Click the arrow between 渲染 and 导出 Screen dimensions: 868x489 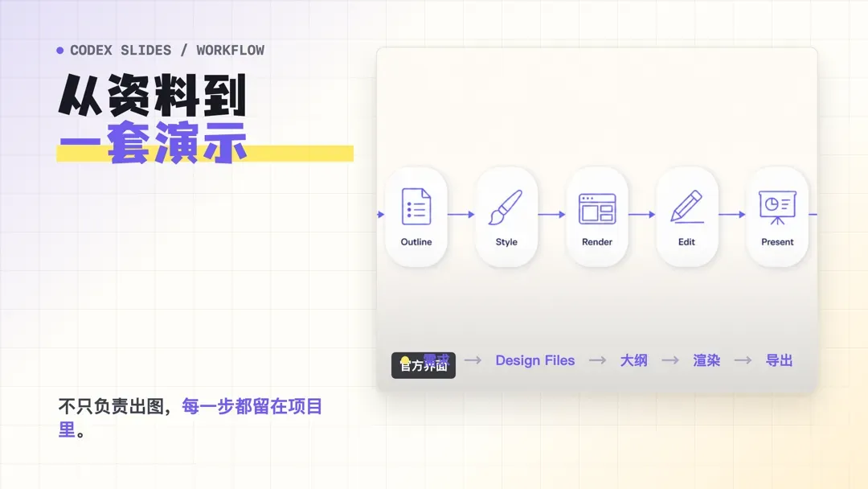pyautogui.click(x=743, y=360)
